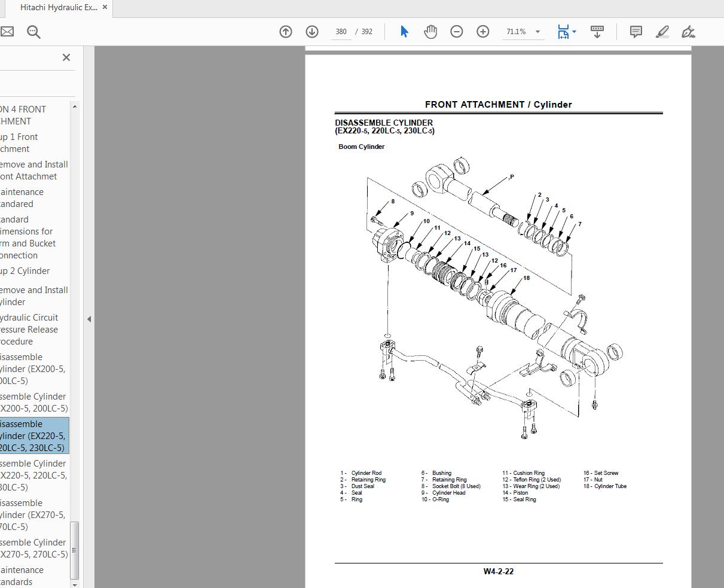
Task: Select the Highlight pencil tool
Action: (662, 32)
